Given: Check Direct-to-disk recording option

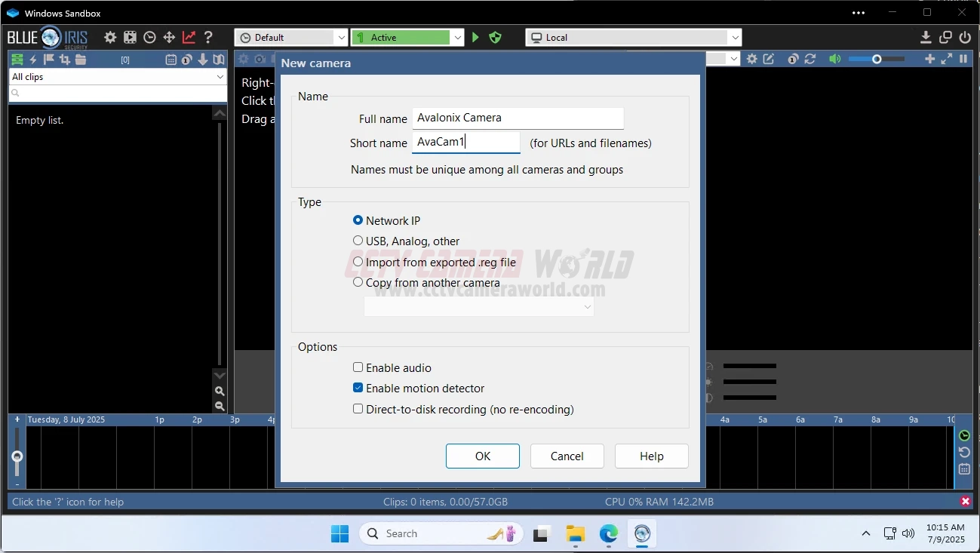Looking at the screenshot, I should [358, 409].
